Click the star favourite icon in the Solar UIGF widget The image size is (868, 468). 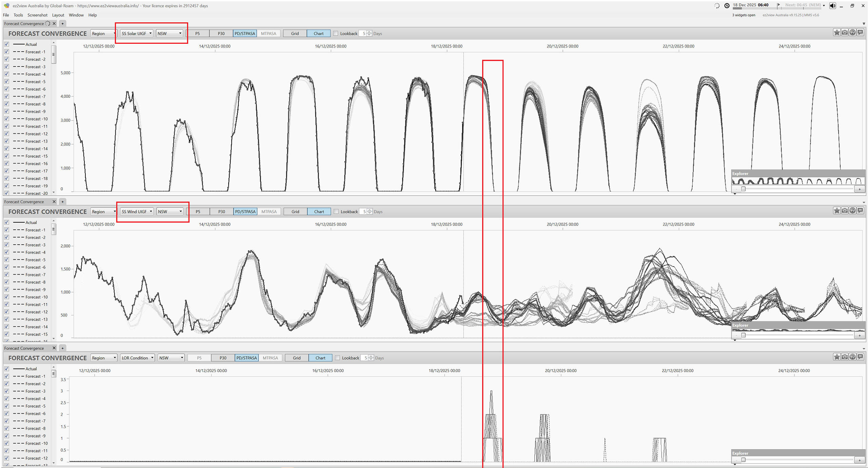tap(836, 33)
